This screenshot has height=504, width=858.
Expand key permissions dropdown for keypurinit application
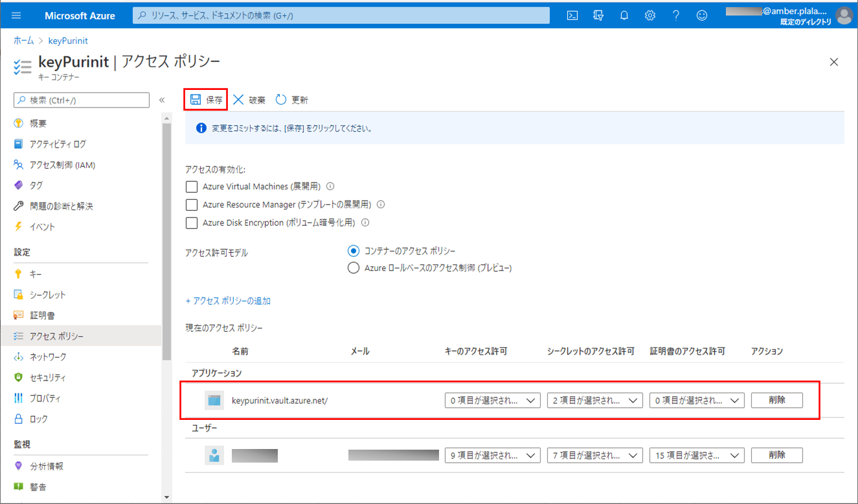tap(493, 400)
